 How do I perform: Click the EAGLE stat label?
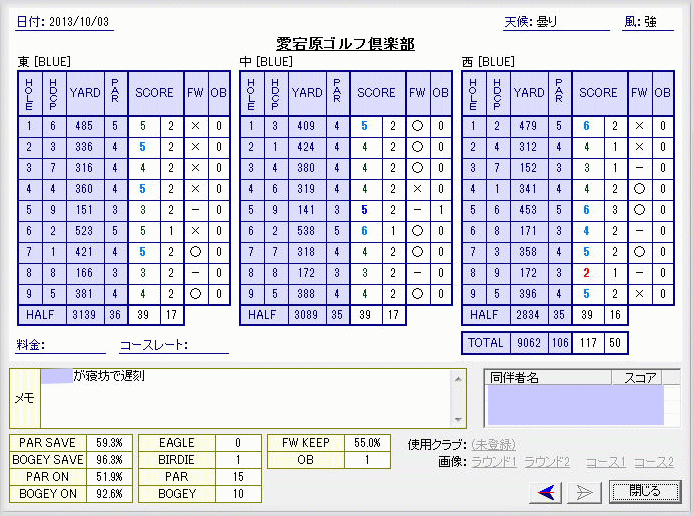[177, 443]
